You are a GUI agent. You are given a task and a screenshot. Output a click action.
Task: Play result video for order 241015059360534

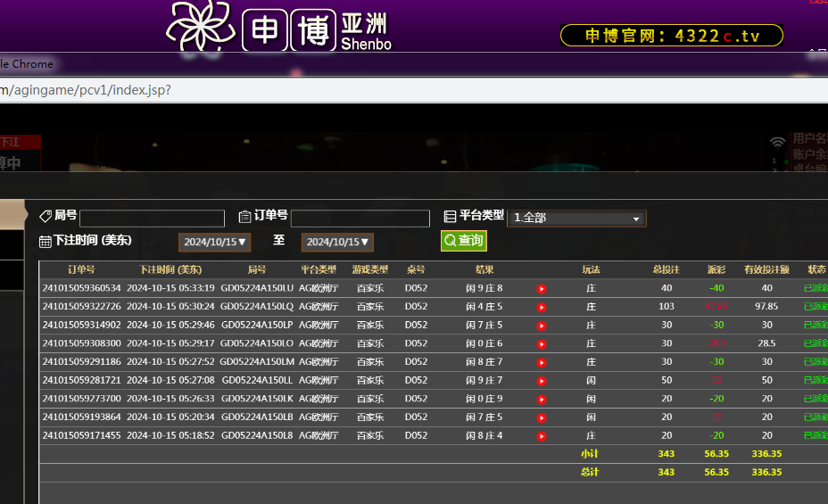[x=541, y=288]
